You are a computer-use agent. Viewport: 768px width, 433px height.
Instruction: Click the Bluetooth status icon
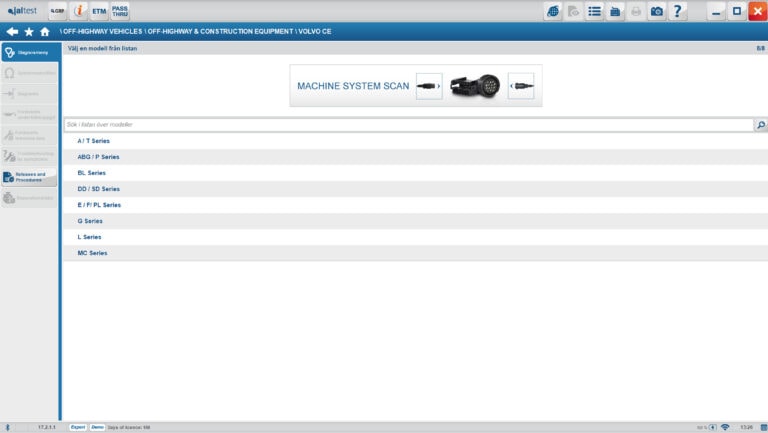tap(7, 428)
